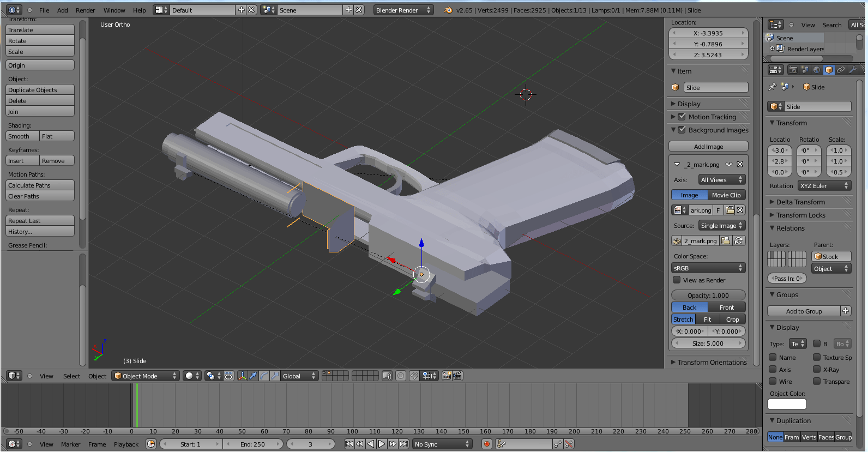Remove the _2_mark.png background image
Viewport: 868px width, 452px height.
pyautogui.click(x=740, y=164)
